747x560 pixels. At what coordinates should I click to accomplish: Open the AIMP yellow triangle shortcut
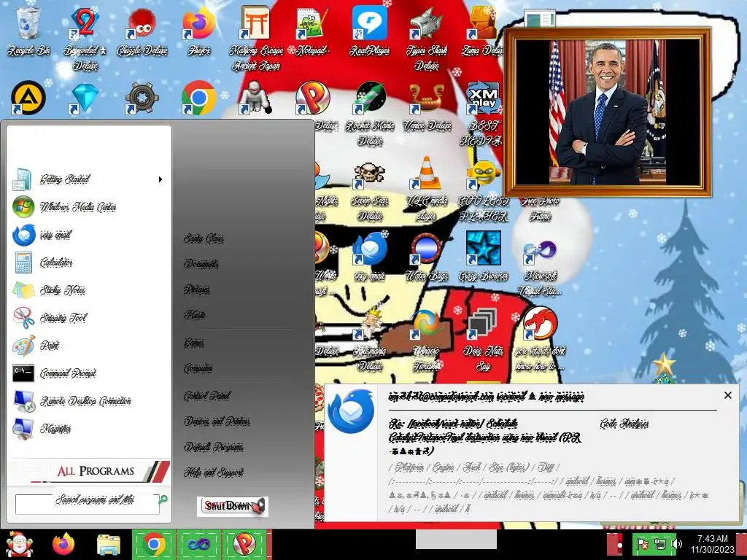point(28,98)
